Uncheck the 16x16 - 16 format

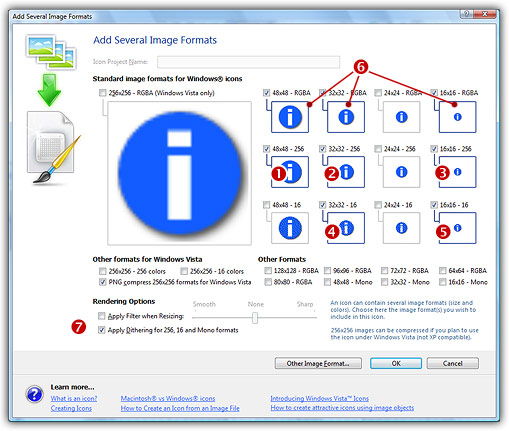click(x=434, y=205)
